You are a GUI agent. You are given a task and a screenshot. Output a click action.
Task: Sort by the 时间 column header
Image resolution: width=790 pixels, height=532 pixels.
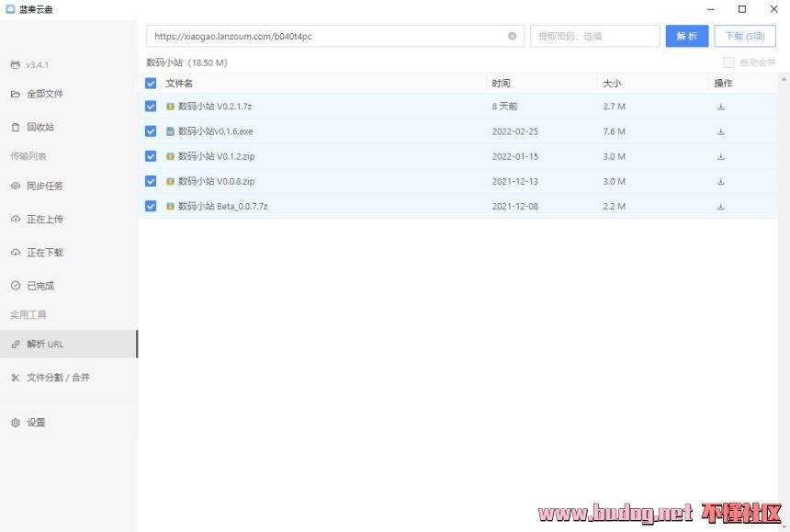coord(501,84)
